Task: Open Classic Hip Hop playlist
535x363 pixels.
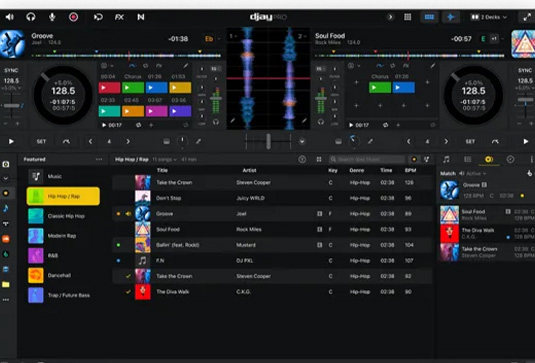Action: click(x=63, y=216)
